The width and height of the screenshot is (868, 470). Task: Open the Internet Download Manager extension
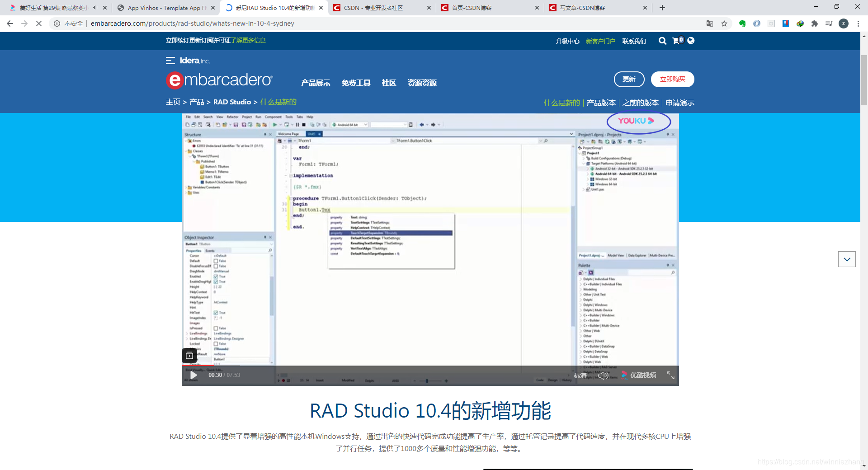coord(800,23)
